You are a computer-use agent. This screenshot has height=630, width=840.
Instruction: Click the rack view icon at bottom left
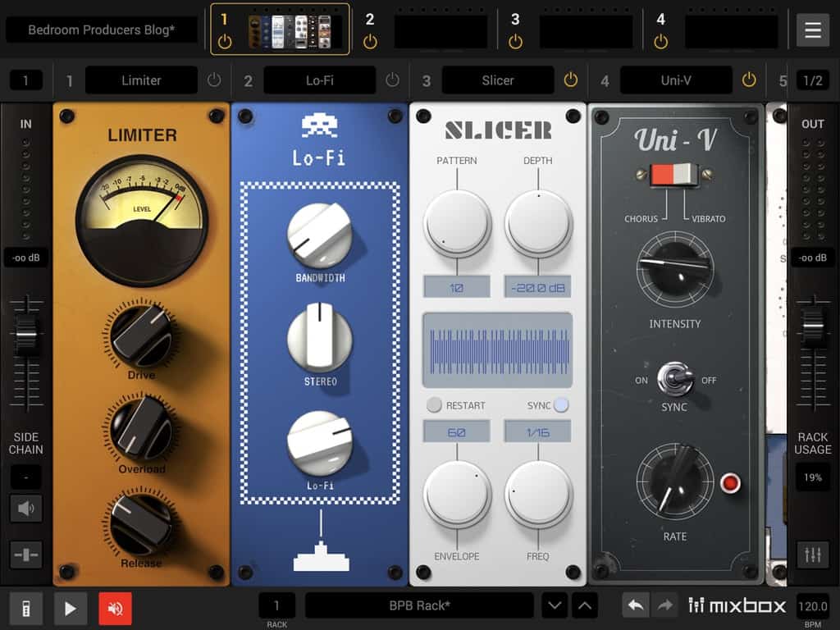point(25,608)
